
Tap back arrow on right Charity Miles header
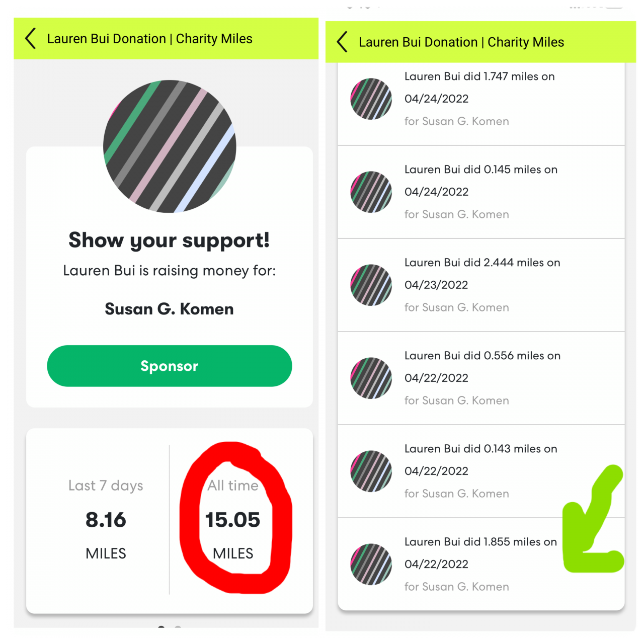[x=343, y=42]
